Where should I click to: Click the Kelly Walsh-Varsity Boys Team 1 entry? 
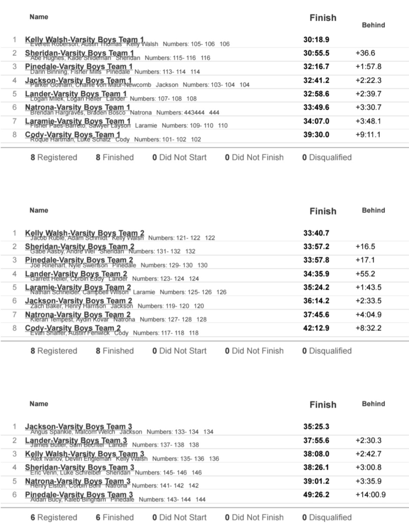coord(85,39)
